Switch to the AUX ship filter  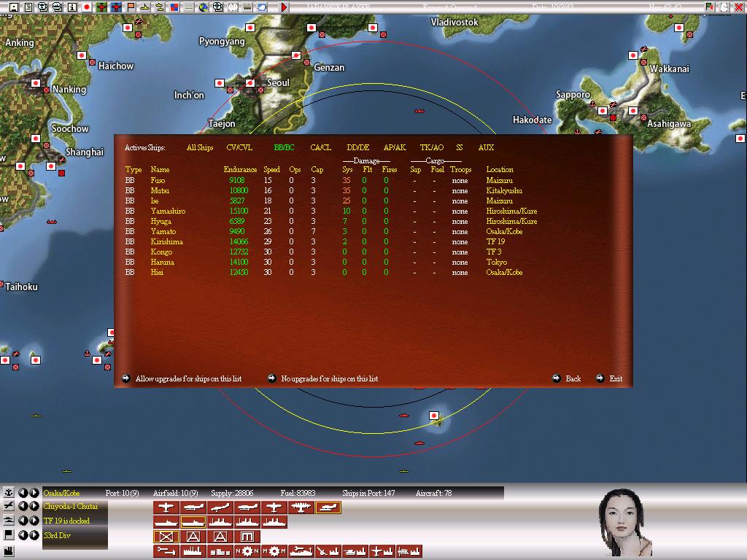(x=486, y=147)
